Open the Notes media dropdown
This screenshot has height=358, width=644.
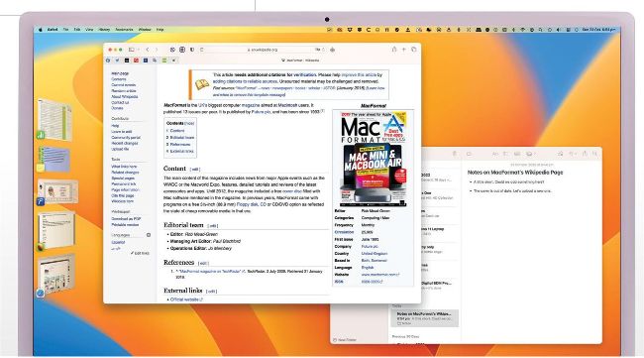coord(530,154)
